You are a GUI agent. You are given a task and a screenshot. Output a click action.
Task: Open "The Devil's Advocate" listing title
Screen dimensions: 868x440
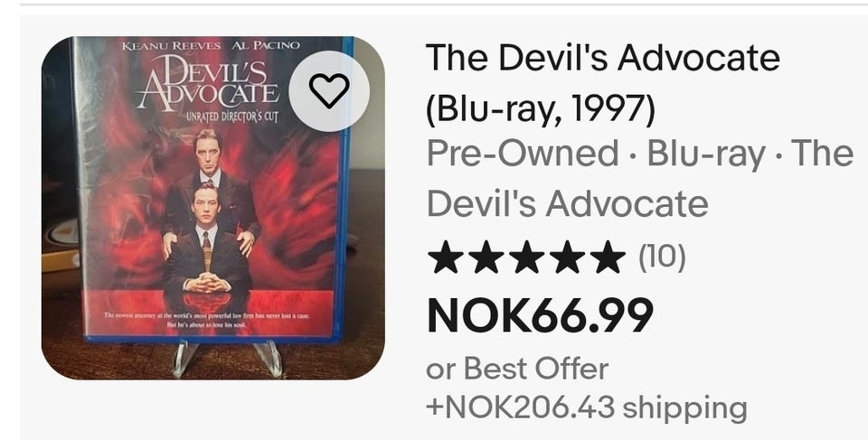[x=603, y=58]
